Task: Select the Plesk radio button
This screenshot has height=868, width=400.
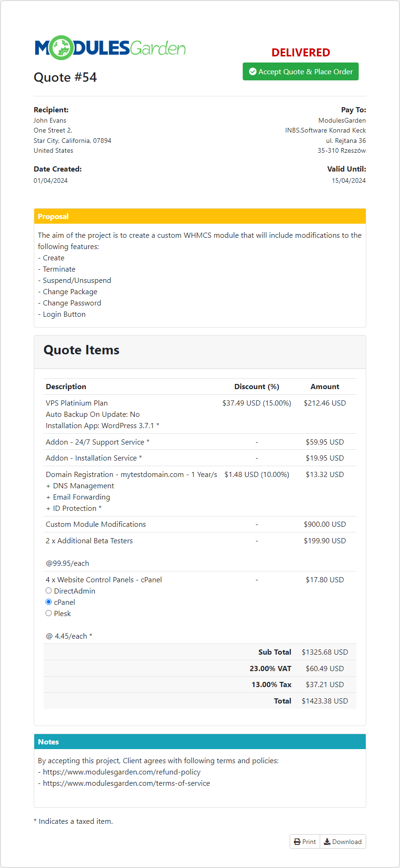Action: tap(48, 613)
